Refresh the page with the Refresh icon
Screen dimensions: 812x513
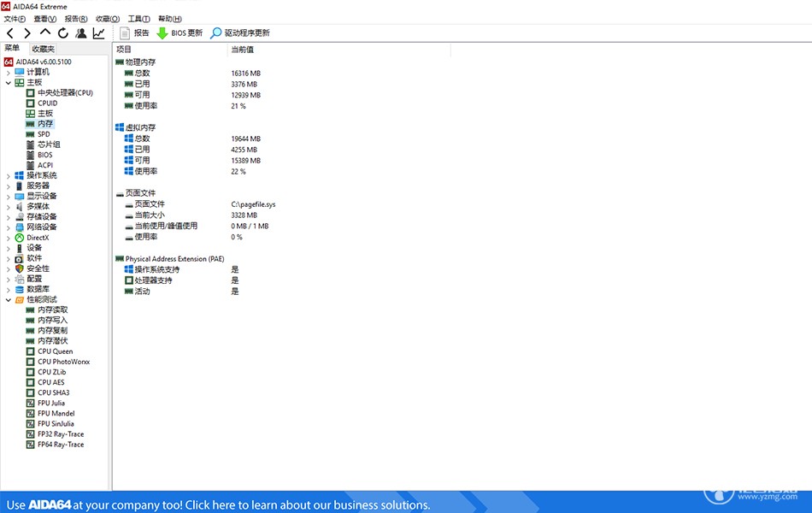[63, 33]
